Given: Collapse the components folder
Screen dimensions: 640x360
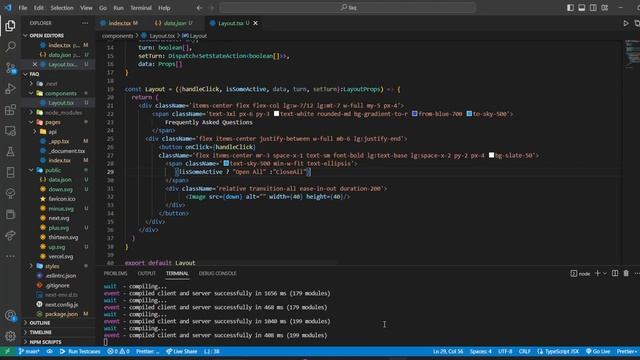Looking at the screenshot, I should (31, 93).
